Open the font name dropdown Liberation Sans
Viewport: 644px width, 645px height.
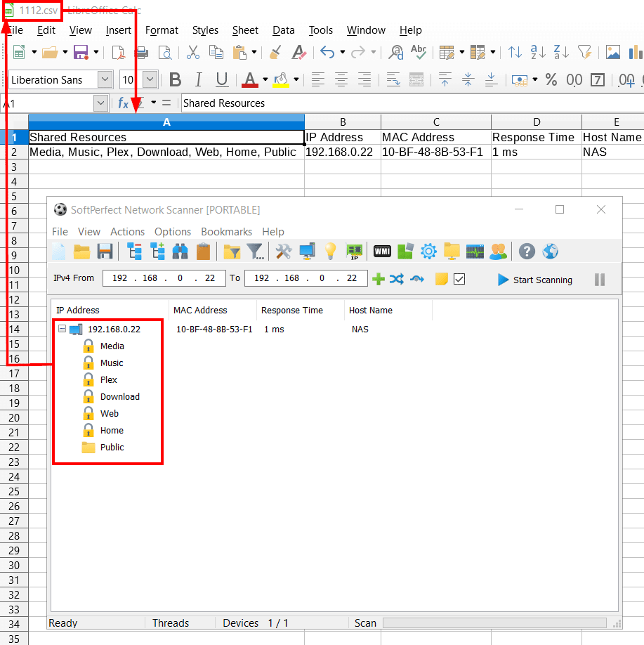tap(105, 79)
